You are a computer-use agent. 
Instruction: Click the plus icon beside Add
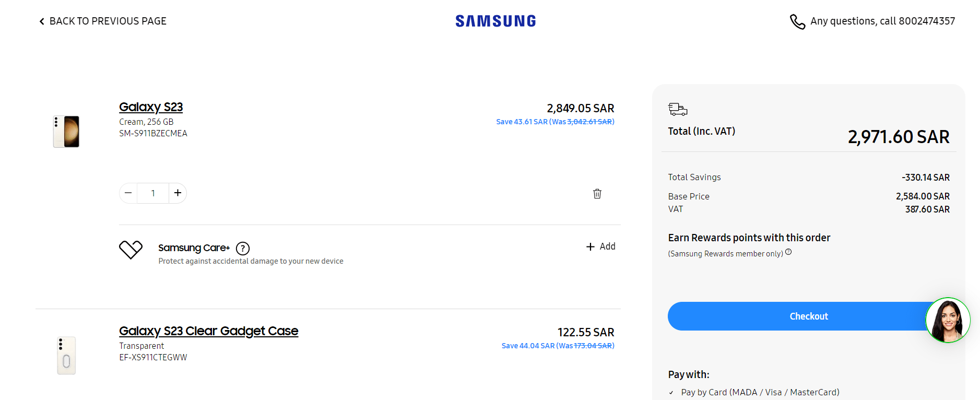[590, 246]
